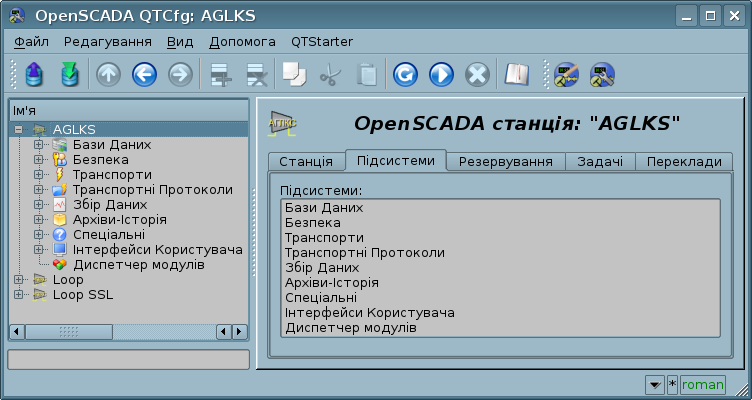The image size is (752, 400).
Task: Switch to the Задачі tab
Action: coord(599,162)
